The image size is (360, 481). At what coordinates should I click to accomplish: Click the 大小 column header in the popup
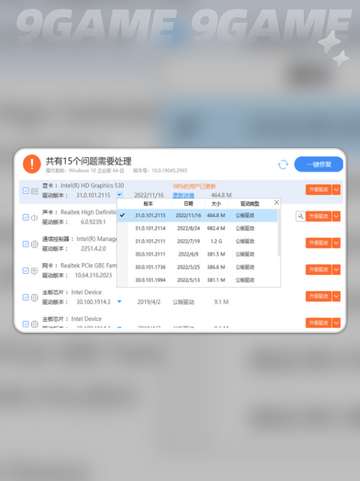pyautogui.click(x=216, y=204)
